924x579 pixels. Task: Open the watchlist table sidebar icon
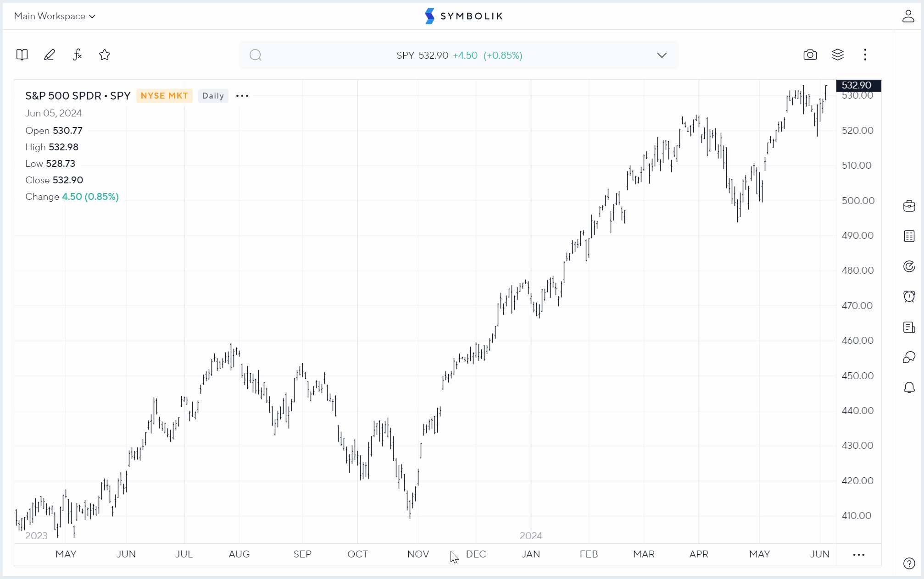(909, 236)
